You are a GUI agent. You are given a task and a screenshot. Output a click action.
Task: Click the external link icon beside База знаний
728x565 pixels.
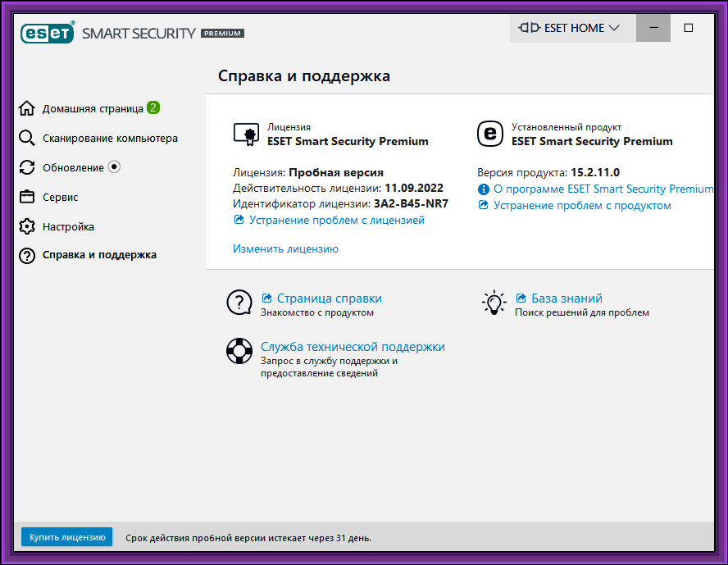click(521, 298)
